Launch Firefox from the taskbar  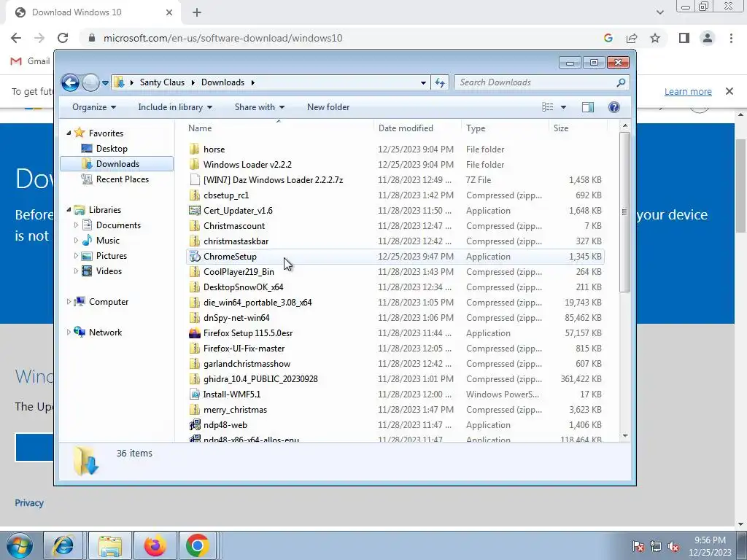[155, 545]
